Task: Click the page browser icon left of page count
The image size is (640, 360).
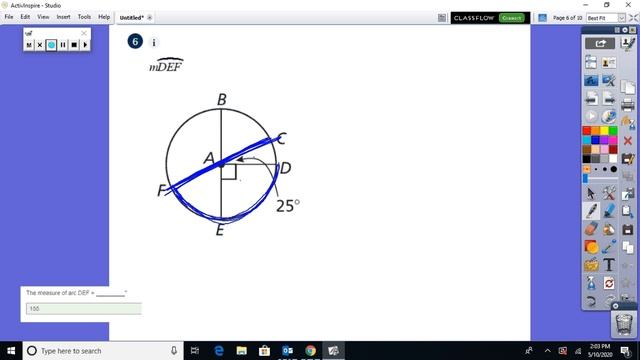Action: pos(542,18)
